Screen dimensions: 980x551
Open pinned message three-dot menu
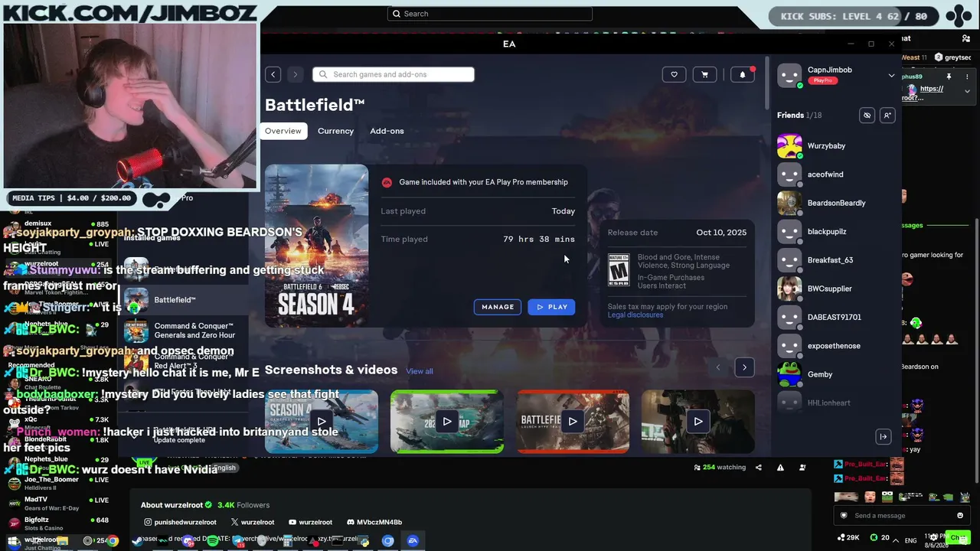point(966,77)
